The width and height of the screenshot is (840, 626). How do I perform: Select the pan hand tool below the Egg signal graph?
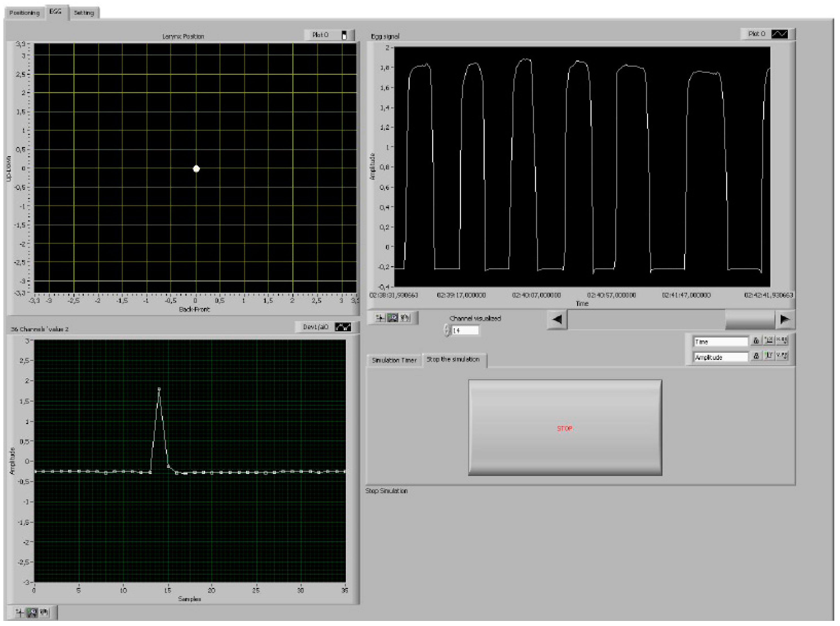click(x=405, y=319)
